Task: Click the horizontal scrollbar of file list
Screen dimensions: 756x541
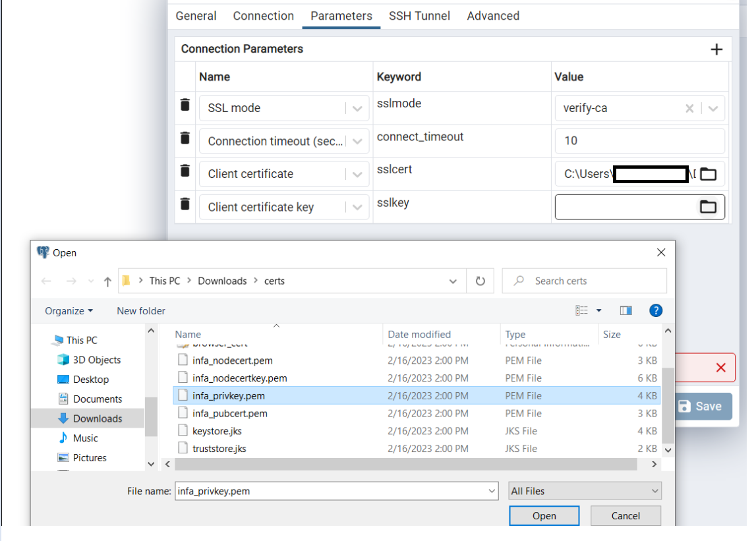Action: 405,464
